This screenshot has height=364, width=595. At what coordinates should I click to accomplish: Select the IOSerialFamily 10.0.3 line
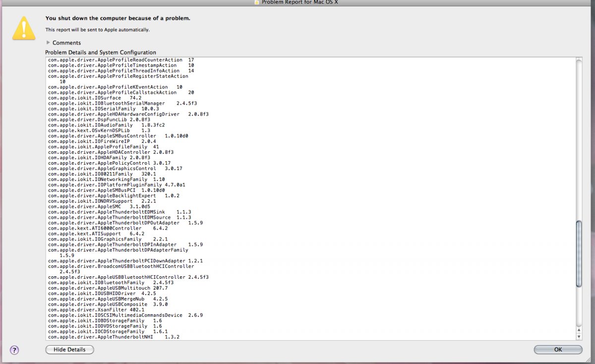coord(104,109)
